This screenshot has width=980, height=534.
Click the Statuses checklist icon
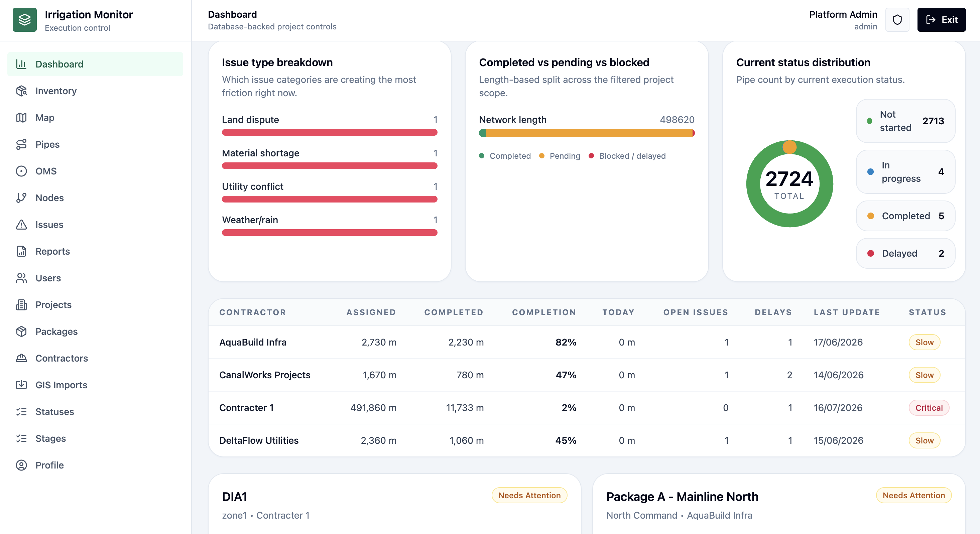[21, 412]
